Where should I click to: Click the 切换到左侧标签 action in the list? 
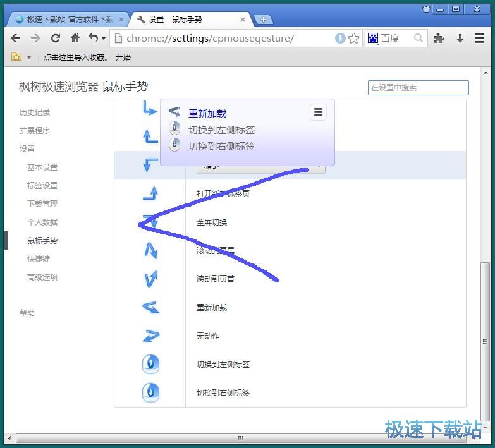click(x=223, y=365)
